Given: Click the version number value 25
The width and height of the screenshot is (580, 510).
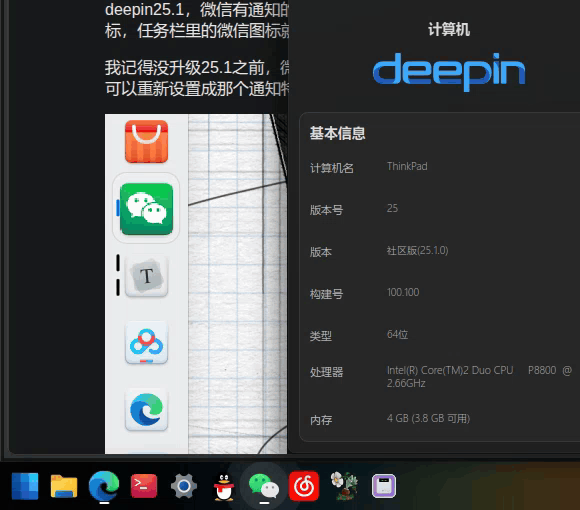Looking at the screenshot, I should (392, 208).
